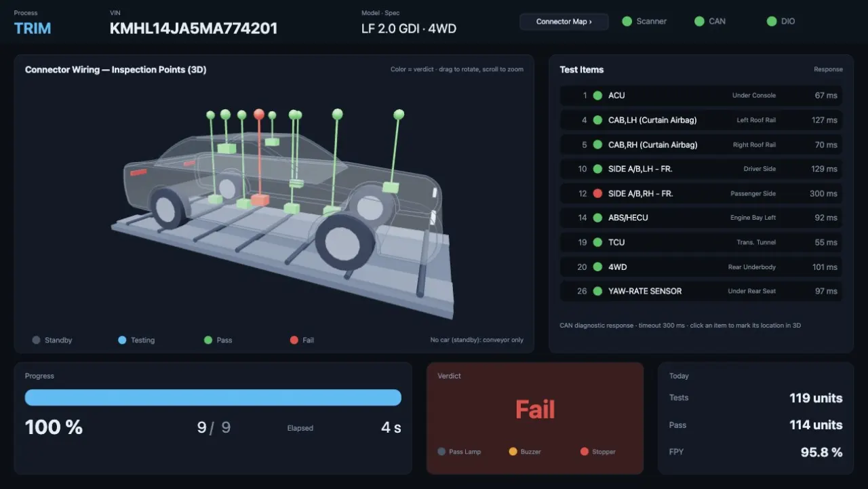This screenshot has height=489, width=868.
Task: Click the Scanner green status indicator
Action: coord(627,22)
